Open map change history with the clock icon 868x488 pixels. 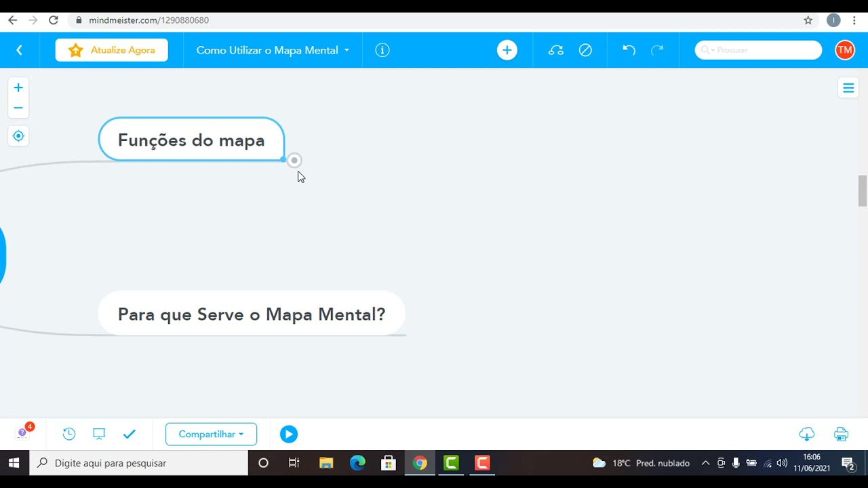pyautogui.click(x=68, y=434)
